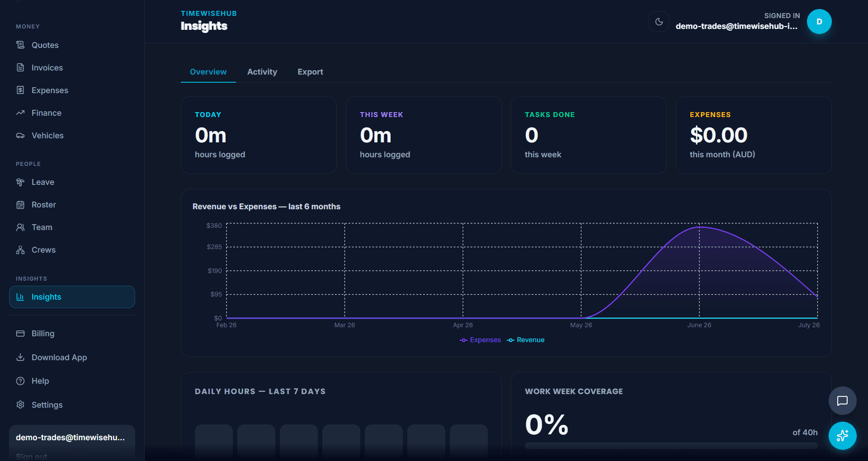
Task: Toggle Expenses series in chart legend
Action: click(x=480, y=340)
